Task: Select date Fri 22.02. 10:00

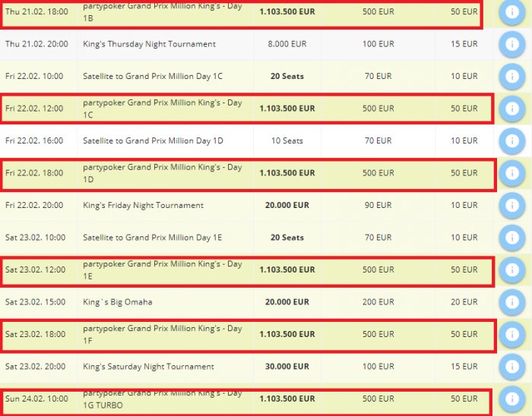Action: pyautogui.click(x=34, y=76)
